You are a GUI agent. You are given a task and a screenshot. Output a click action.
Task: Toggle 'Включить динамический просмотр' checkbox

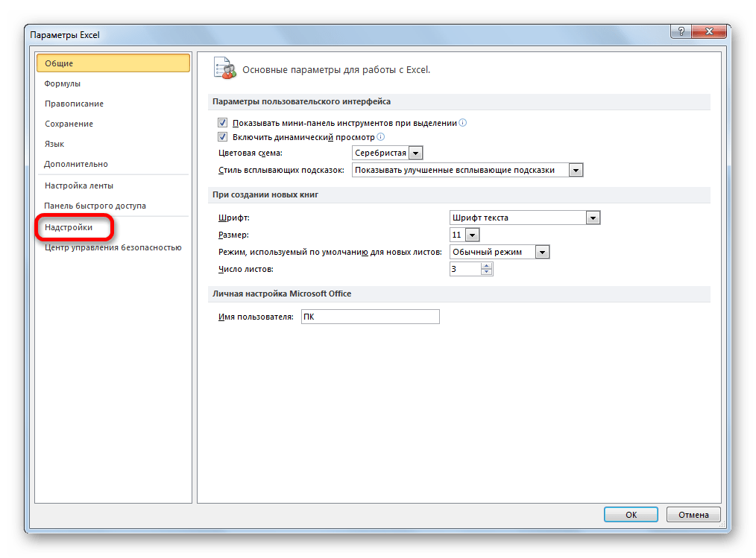coord(222,137)
